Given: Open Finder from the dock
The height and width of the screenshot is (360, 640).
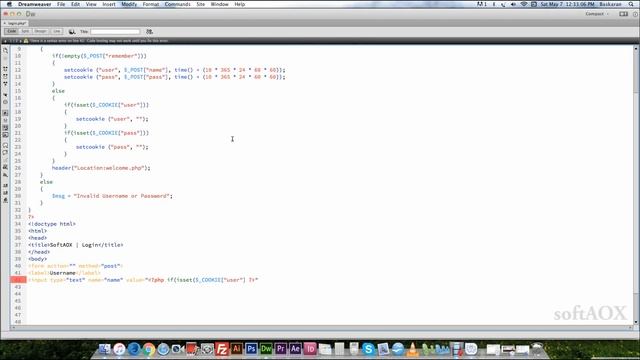Looking at the screenshot, I should click(105, 349).
